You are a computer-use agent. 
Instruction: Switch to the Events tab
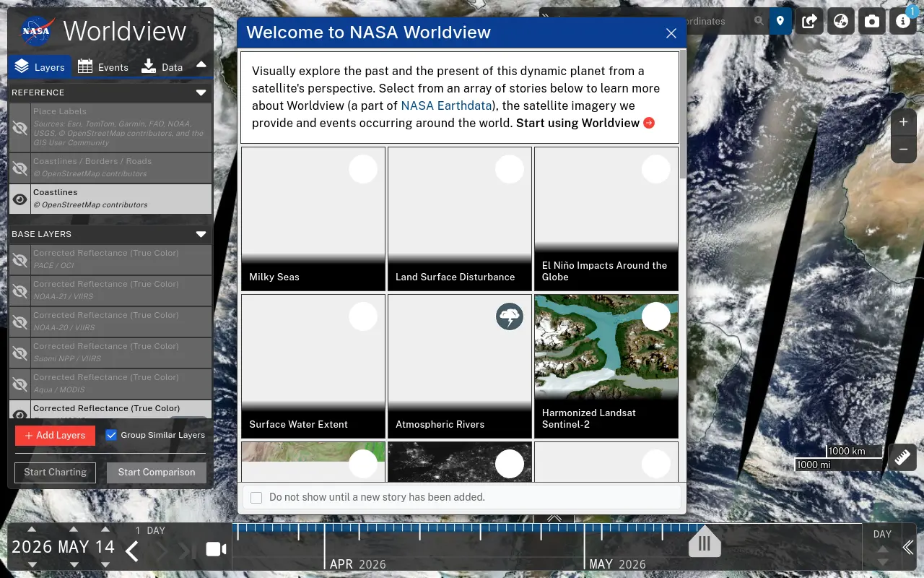tap(103, 66)
